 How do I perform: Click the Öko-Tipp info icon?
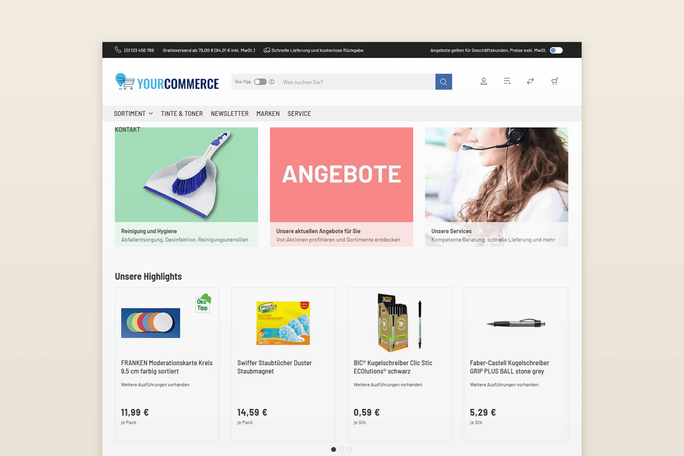coord(272,82)
